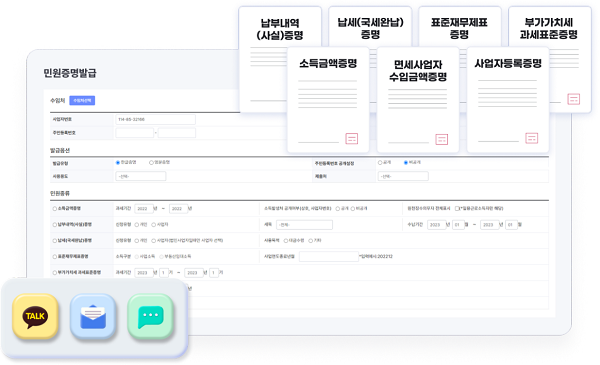Select 공개 radio for 소득발생처 공개여부
Screen dimensions: 600x365
(338, 209)
